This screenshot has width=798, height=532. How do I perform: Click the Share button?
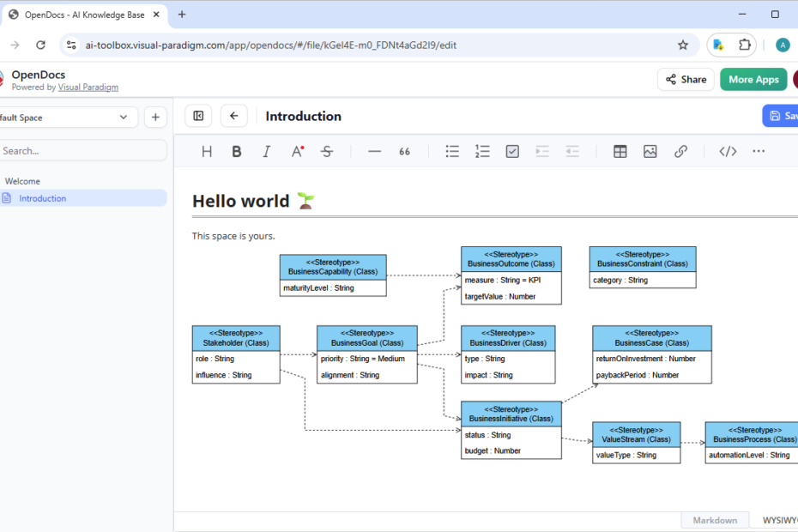[686, 79]
